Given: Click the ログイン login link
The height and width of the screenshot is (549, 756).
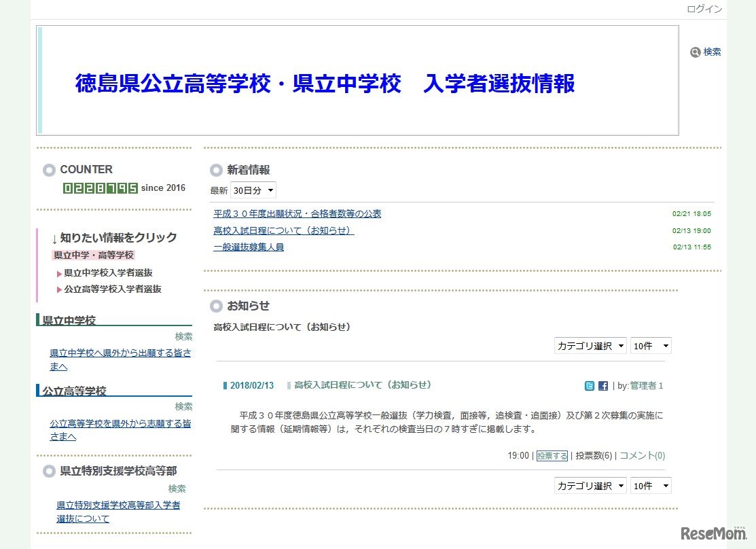Looking at the screenshot, I should (x=704, y=9).
